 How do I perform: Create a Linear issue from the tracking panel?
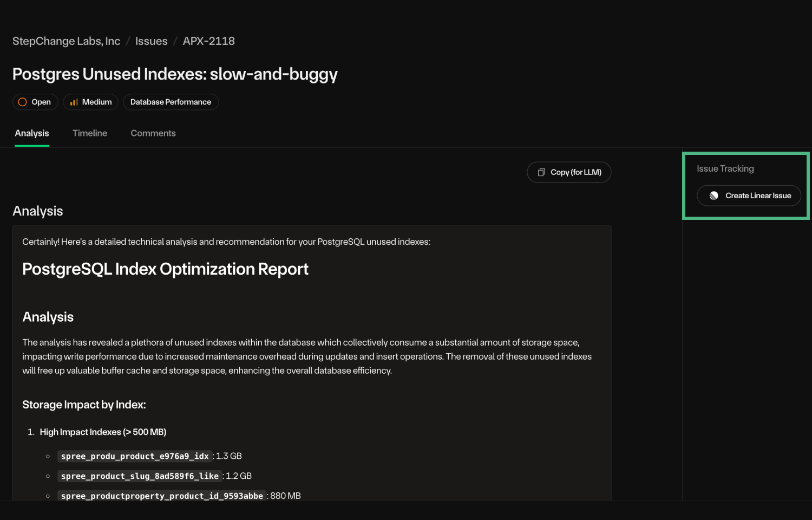(x=749, y=196)
